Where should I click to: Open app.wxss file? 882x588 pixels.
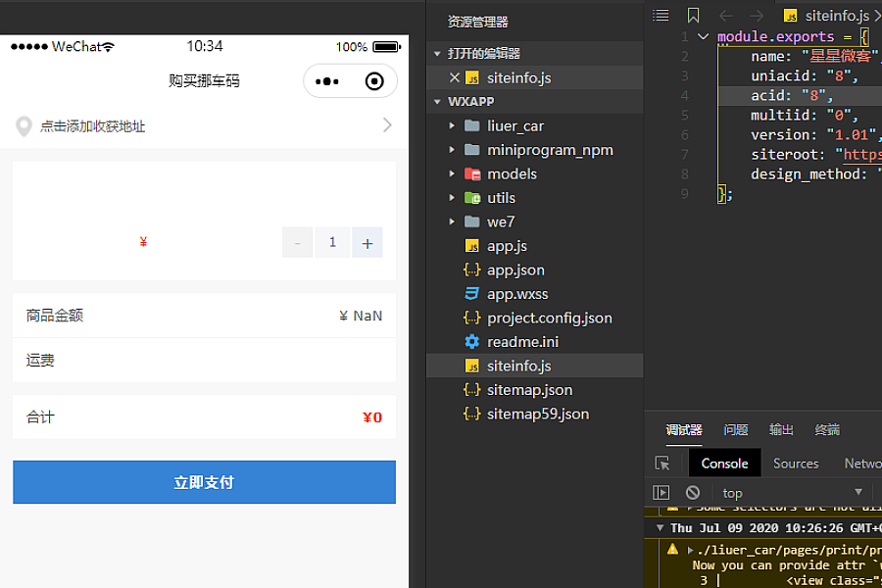[516, 294]
